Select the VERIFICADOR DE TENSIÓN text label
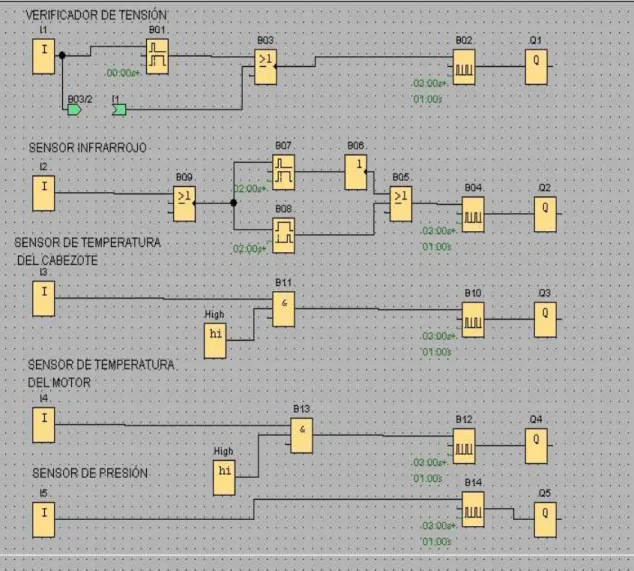This screenshot has height=571, width=634. (x=96, y=15)
